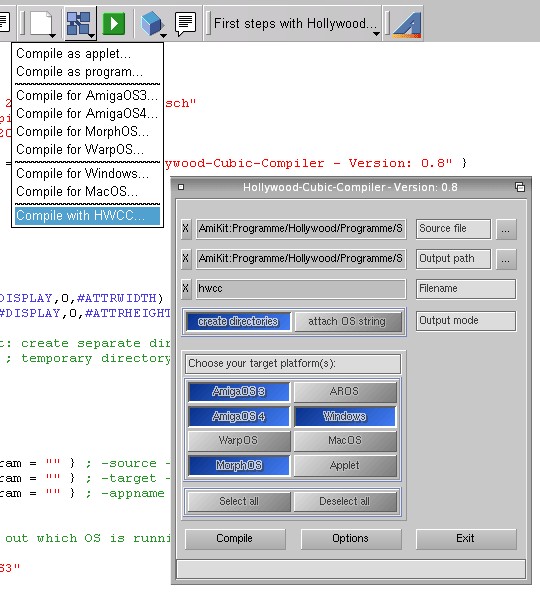
Task: Expand the 'First steps with Hollywood' dropdown
Action: [x=376, y=34]
